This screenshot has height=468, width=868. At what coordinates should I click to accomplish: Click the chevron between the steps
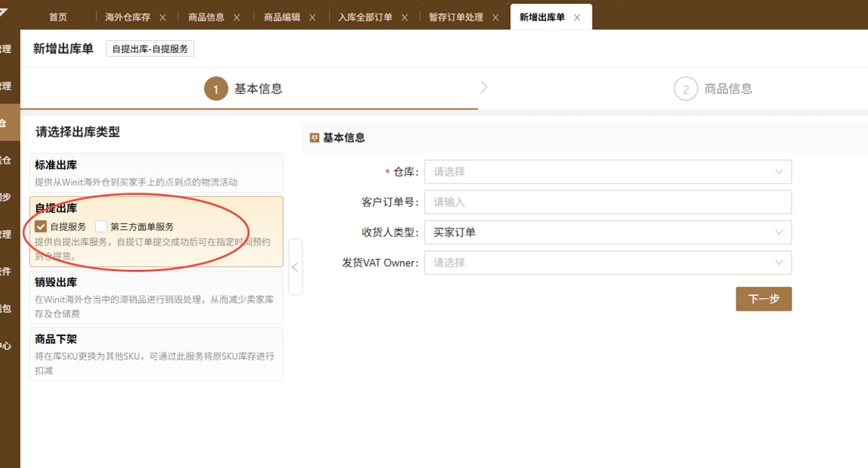click(x=484, y=87)
